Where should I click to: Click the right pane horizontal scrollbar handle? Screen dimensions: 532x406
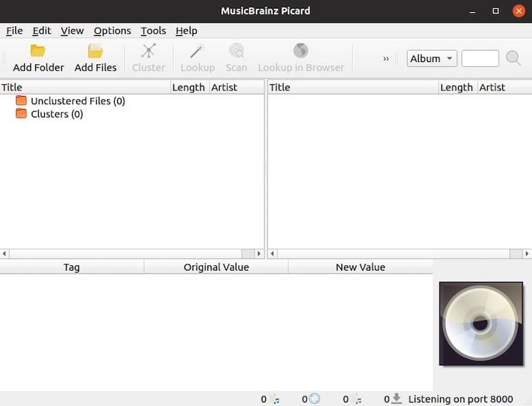tap(515, 253)
